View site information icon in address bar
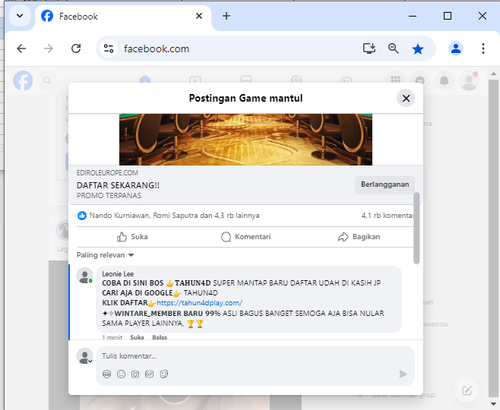Screen dimensions: 500x410 tap(108, 49)
